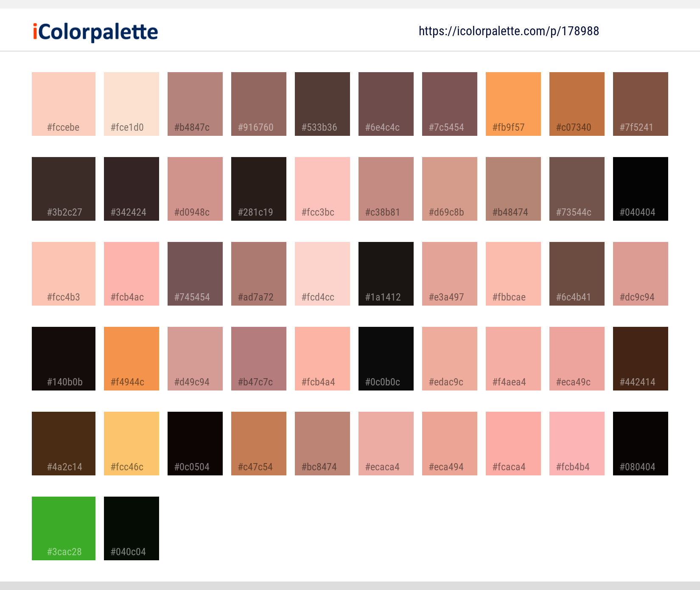The image size is (700, 590).
Task: Select the light pink #fcd4cc swatch
Action: coord(322,274)
